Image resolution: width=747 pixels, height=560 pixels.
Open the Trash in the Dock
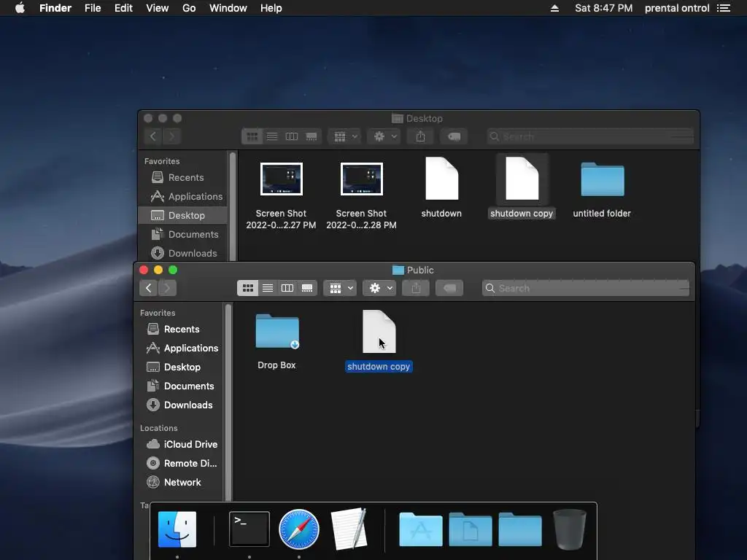point(570,529)
